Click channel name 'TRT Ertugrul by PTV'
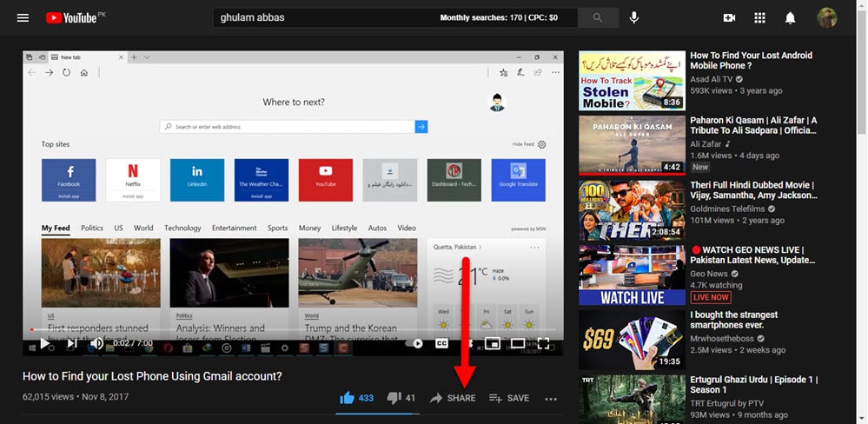The width and height of the screenshot is (868, 424). point(726,403)
